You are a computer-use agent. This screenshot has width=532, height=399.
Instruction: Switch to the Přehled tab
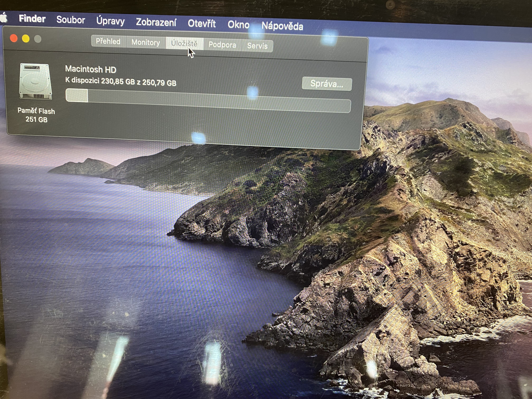[108, 41]
